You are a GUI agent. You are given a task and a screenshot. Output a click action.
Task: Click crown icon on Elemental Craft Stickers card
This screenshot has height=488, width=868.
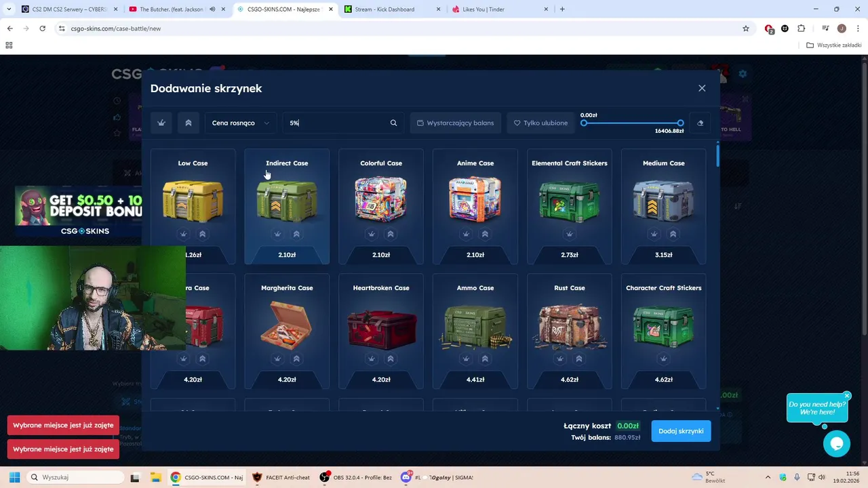(x=570, y=234)
